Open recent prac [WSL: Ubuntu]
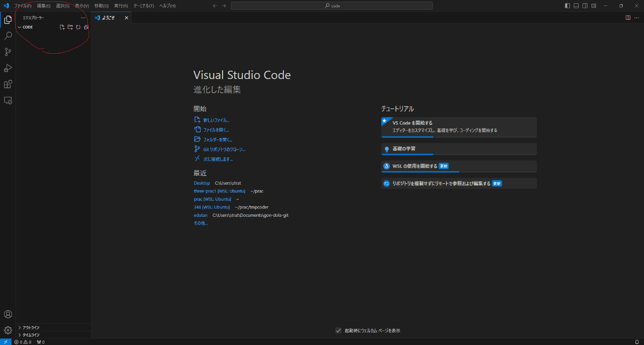Screen dimensions: 644x345 coord(213,199)
